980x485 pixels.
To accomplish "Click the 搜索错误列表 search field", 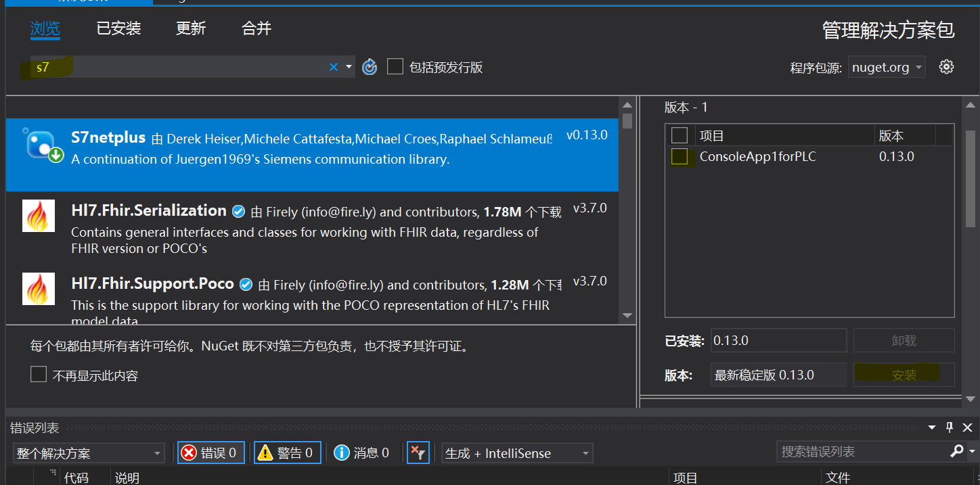I will (x=862, y=451).
